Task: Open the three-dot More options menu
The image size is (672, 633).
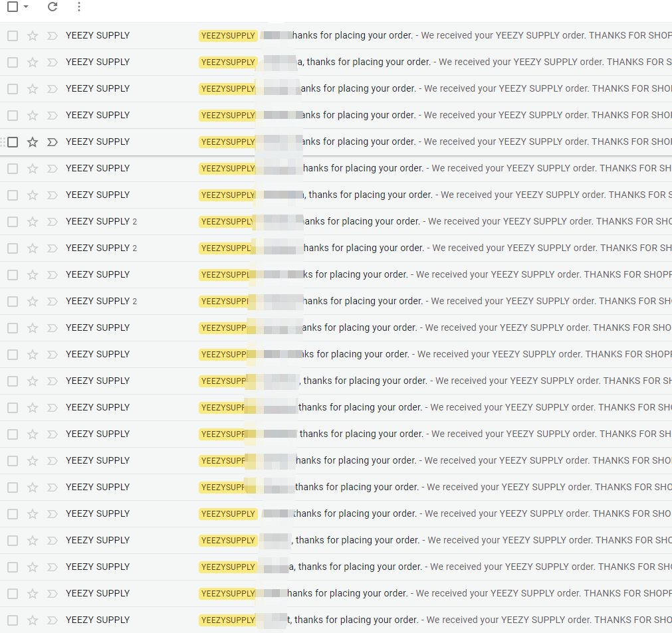Action: click(x=79, y=7)
